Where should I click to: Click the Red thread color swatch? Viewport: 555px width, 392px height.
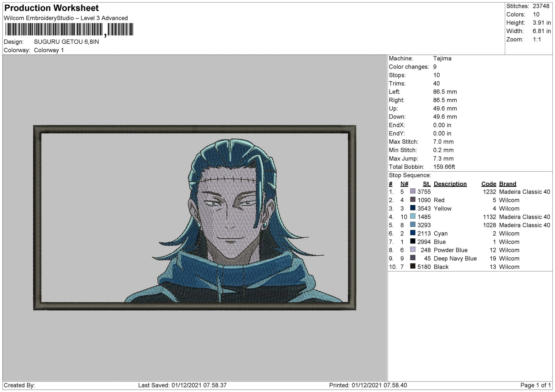point(413,200)
